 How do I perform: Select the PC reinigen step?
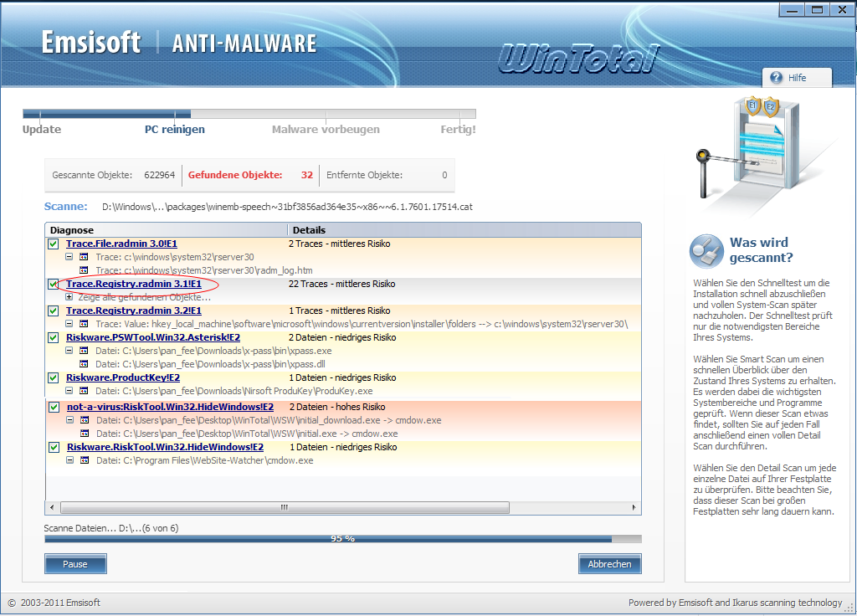pyautogui.click(x=174, y=130)
